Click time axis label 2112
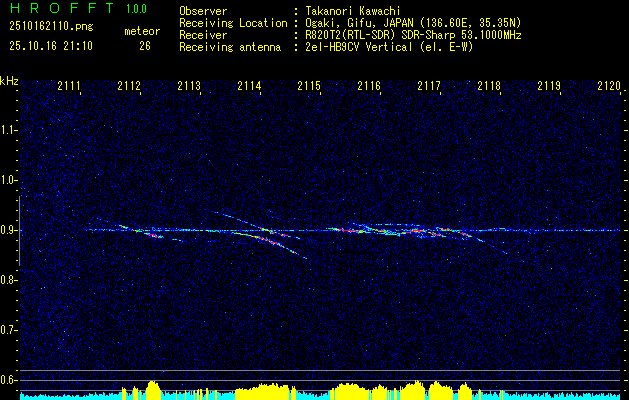 [129, 86]
